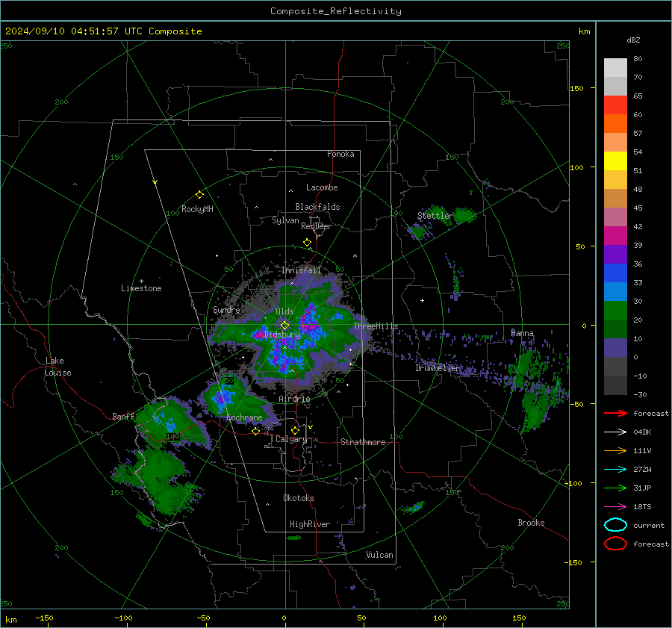Click the Cochrane label
This screenshot has height=628, width=672.
pos(244,417)
